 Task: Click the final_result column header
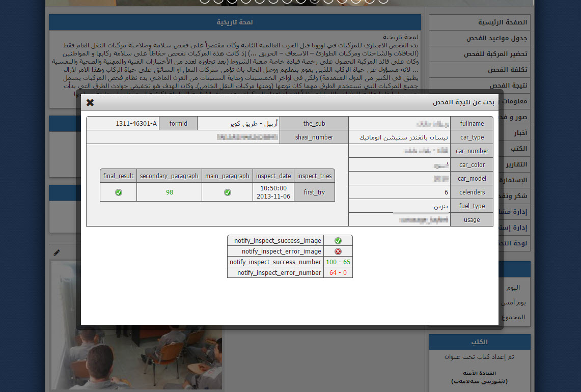118,176
